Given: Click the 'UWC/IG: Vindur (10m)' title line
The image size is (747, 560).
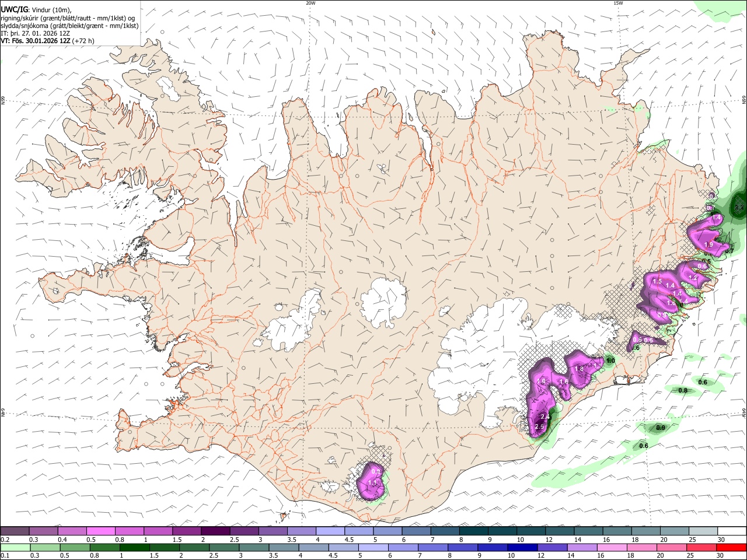Looking at the screenshot, I should tap(36, 10).
